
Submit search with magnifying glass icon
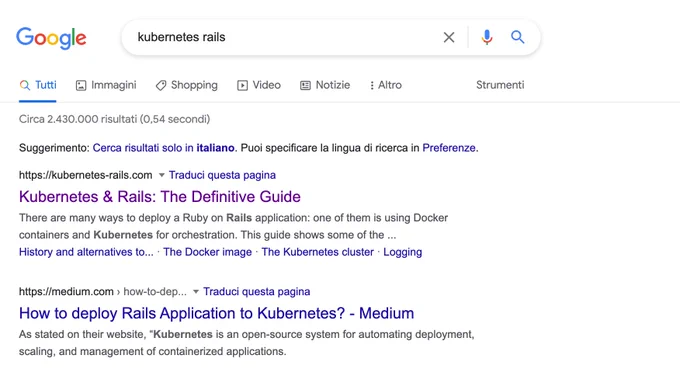click(517, 37)
